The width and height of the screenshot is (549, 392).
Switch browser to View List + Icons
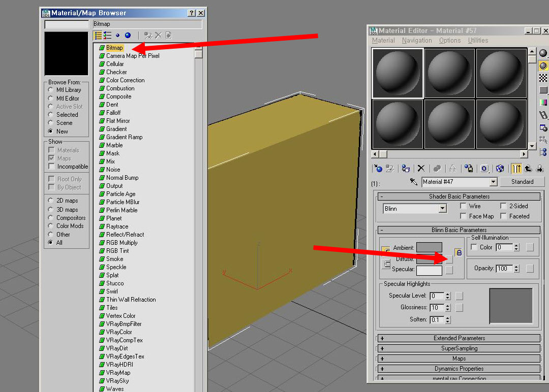click(x=107, y=36)
